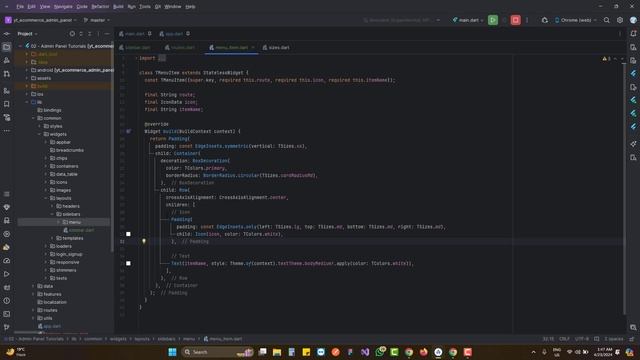The image size is (640, 360).
Task: Collapse all in Project panel toolbar
Action: pyautogui.click(x=89, y=33)
